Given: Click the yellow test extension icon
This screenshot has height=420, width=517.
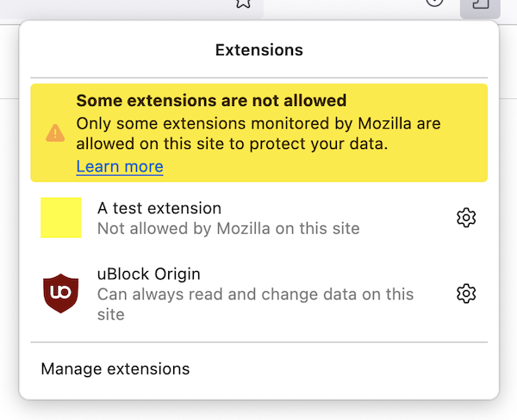Looking at the screenshot, I should 60,218.
